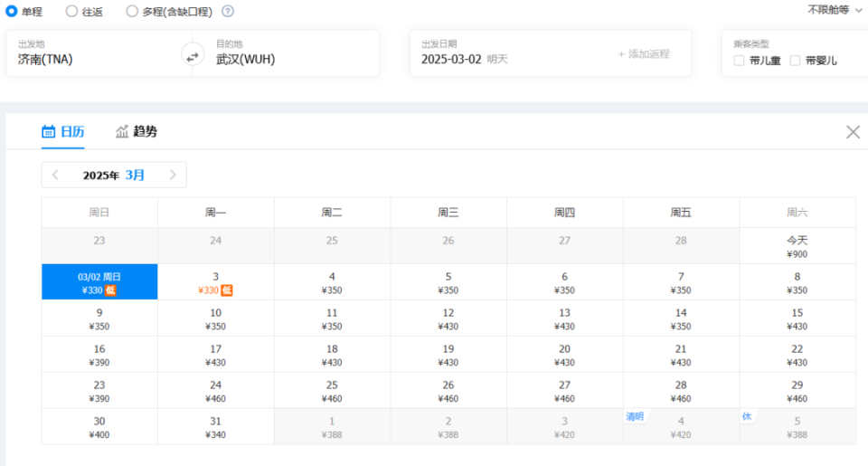
Task: Click March 24 priced ¥460
Action: (216, 391)
